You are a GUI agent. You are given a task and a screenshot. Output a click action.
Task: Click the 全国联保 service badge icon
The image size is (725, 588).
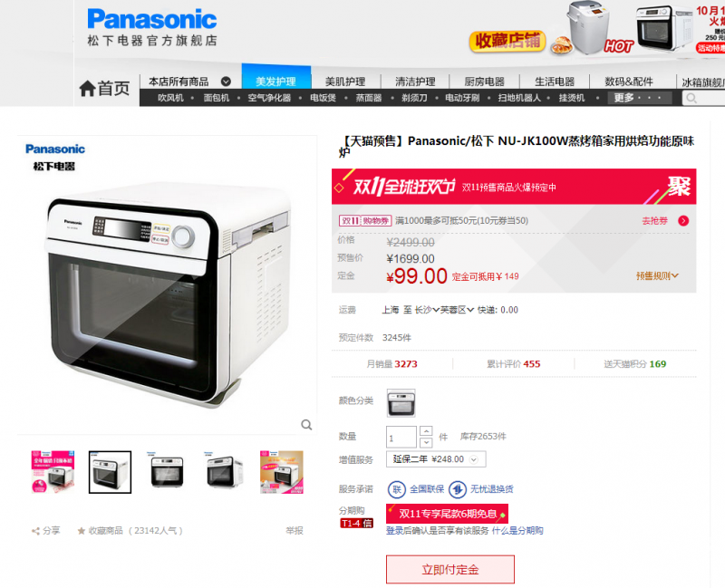tap(397, 489)
